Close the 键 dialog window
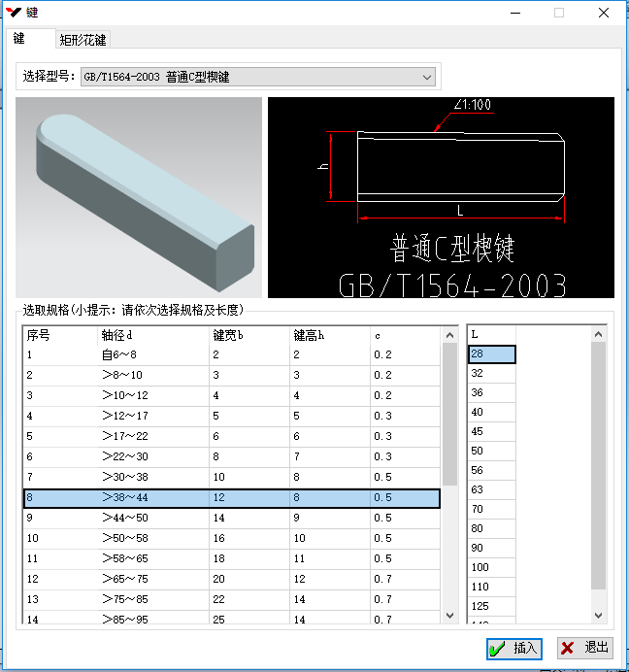Viewport: 629px width, 672px height. pyautogui.click(x=603, y=13)
